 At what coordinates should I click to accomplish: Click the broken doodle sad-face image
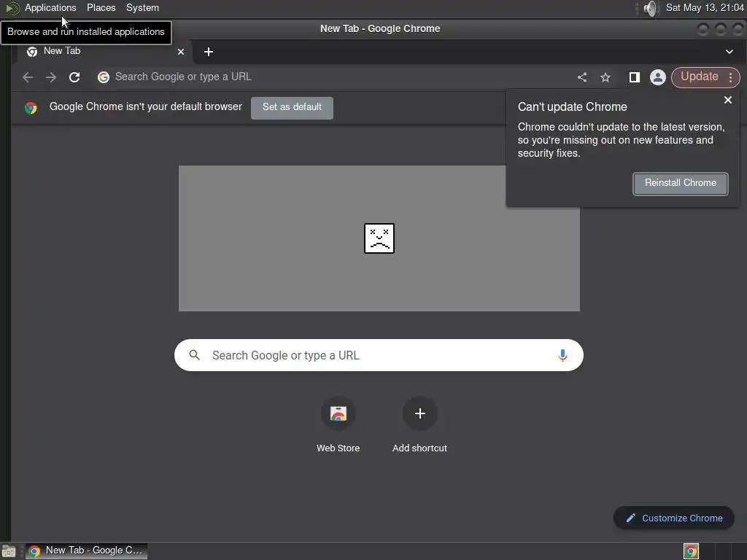tap(379, 238)
